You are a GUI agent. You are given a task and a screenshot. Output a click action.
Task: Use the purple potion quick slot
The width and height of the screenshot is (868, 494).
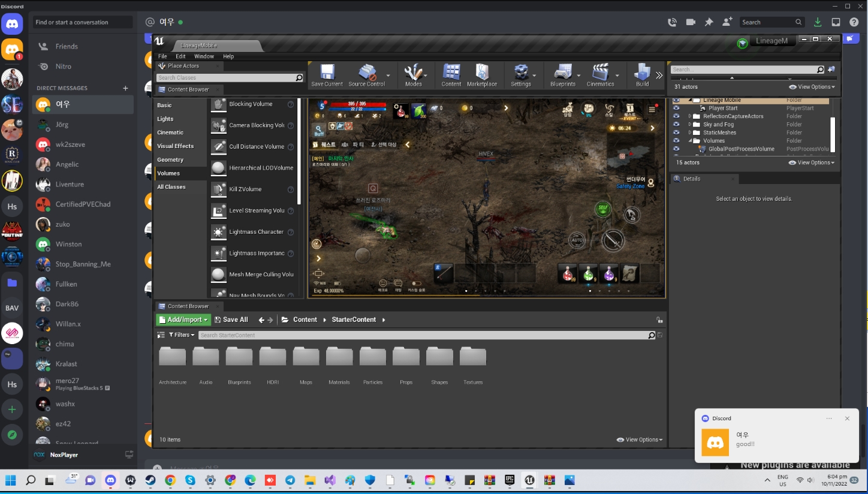click(x=609, y=273)
